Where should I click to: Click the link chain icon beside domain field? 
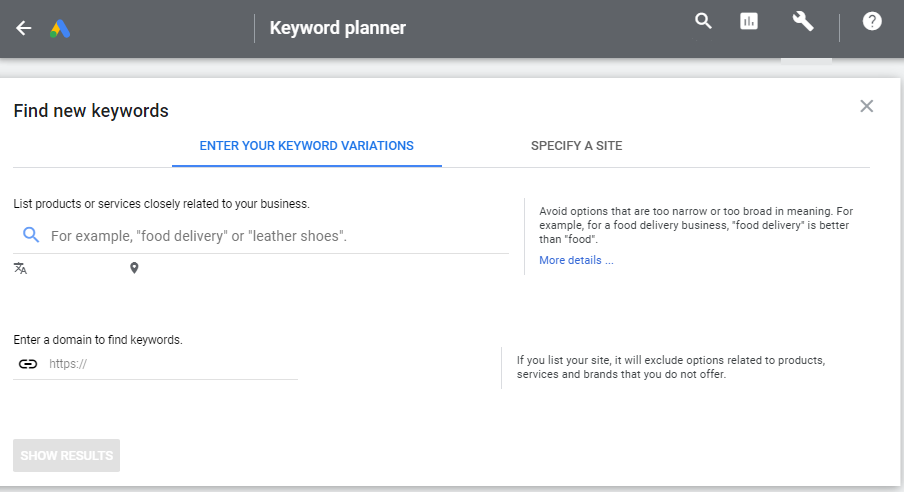pyautogui.click(x=28, y=364)
